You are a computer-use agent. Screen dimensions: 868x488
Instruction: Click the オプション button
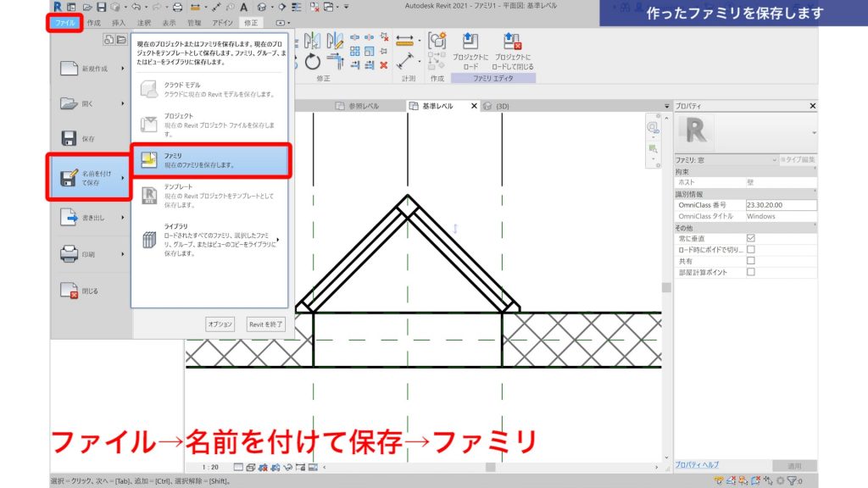click(220, 324)
